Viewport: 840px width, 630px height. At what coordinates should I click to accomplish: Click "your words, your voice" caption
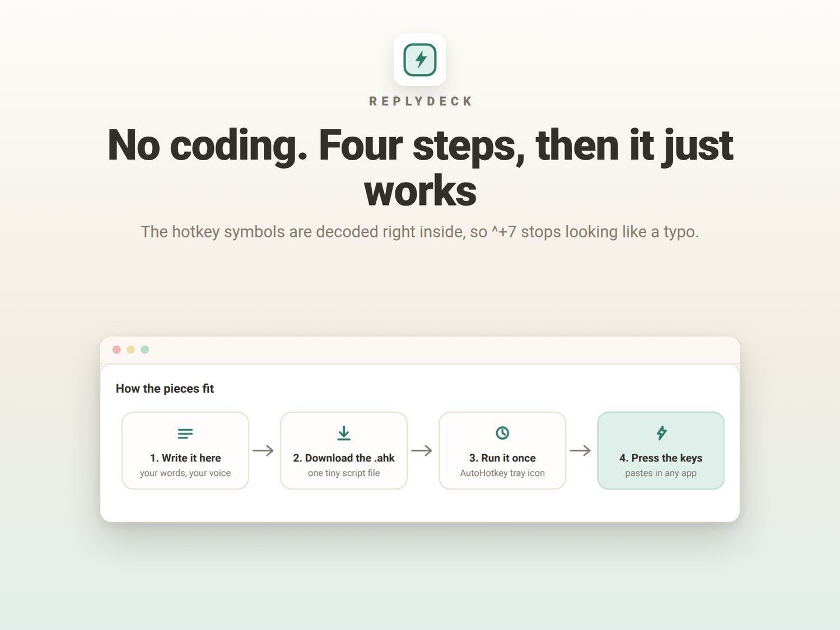pos(185,473)
